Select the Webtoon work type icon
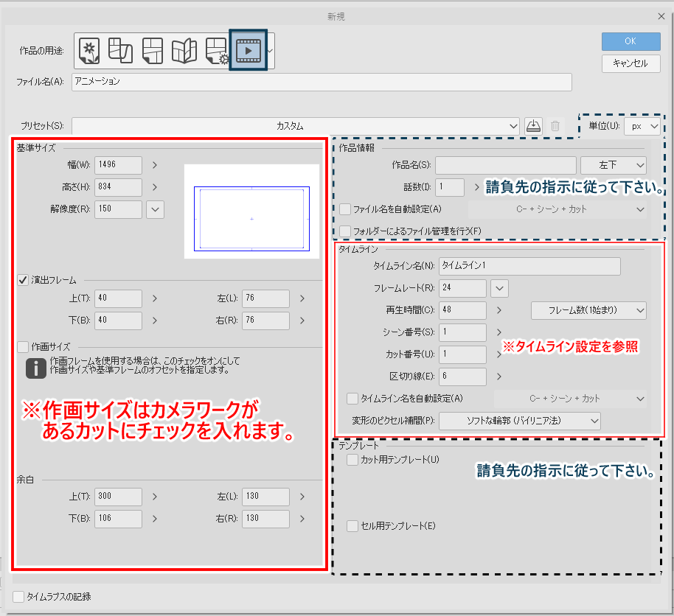 tap(120, 50)
